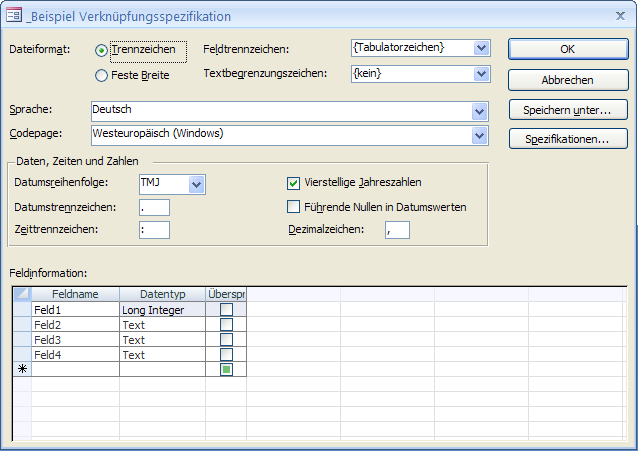
Task: Click the select-all corner of the field grid
Action: pos(21,294)
